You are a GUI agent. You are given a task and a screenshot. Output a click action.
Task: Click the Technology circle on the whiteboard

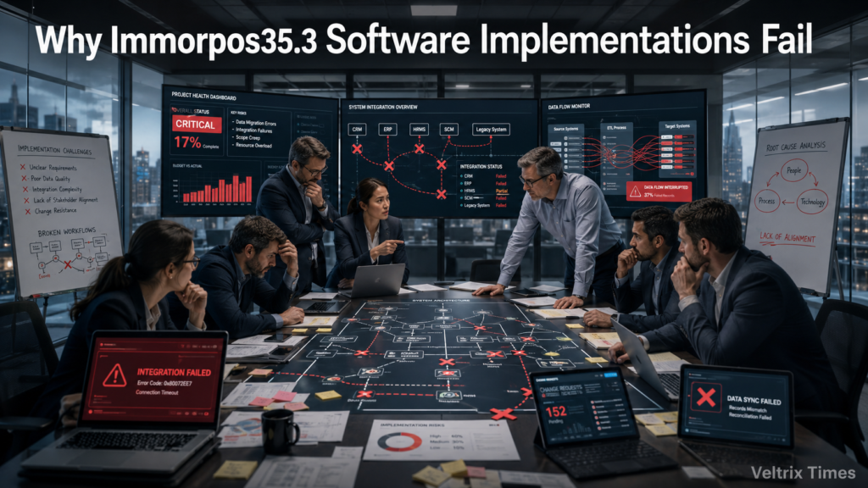point(812,202)
